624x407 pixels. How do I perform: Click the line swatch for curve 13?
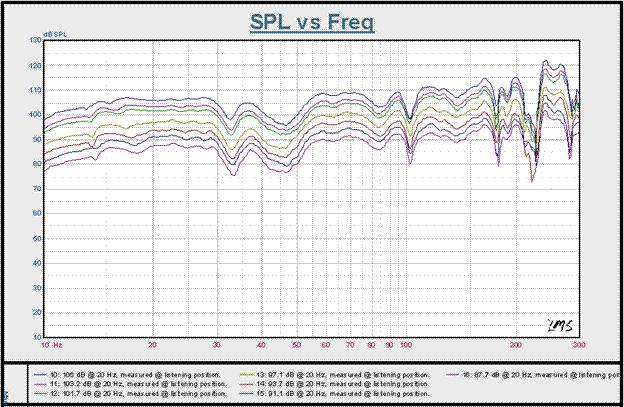243,374
